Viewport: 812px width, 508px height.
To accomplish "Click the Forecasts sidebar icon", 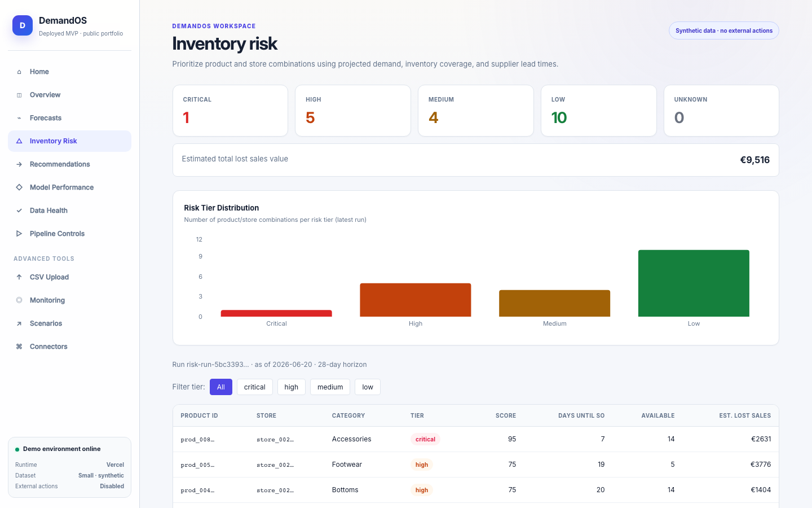I will pyautogui.click(x=19, y=118).
